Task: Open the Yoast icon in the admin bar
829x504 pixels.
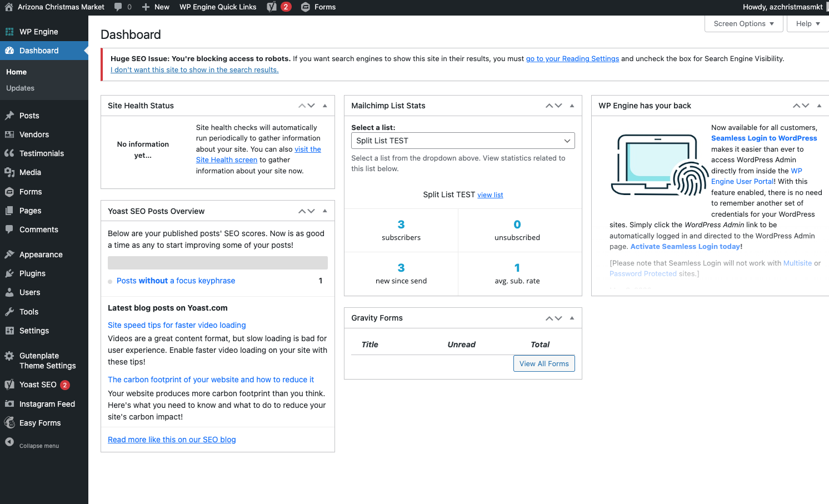Action: pos(272,7)
